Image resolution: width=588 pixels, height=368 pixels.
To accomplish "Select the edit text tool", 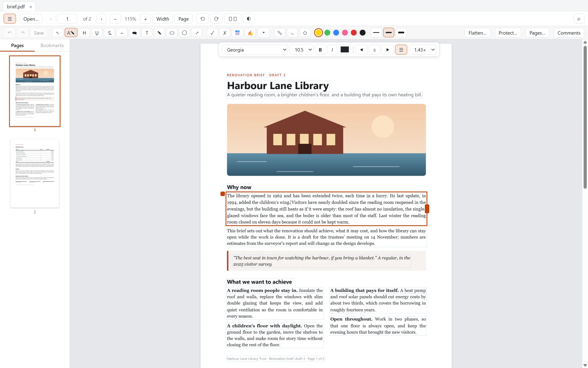I will point(71,33).
